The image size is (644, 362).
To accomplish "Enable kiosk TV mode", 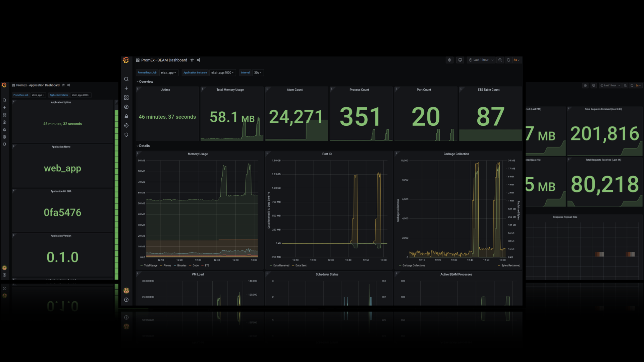I will point(460,60).
